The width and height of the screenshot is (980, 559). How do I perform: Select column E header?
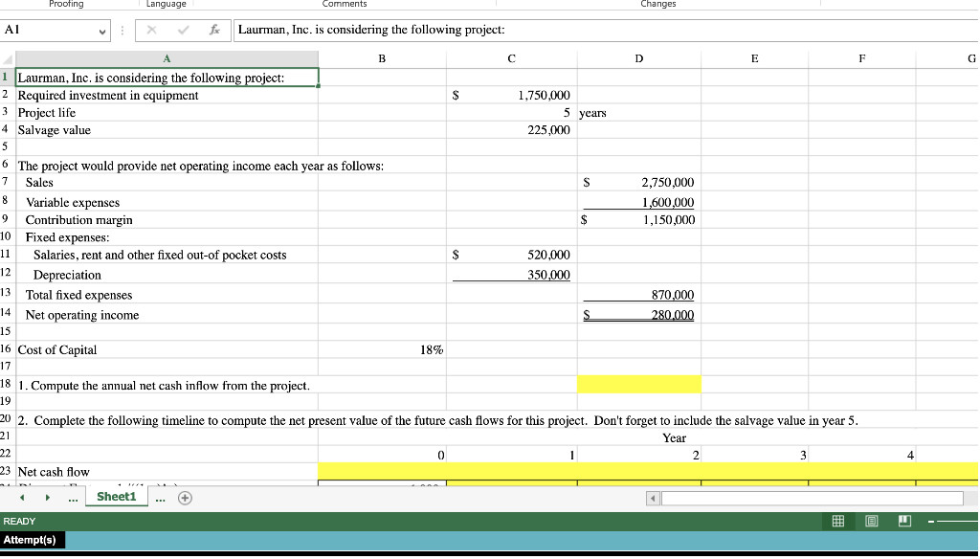[x=754, y=58]
